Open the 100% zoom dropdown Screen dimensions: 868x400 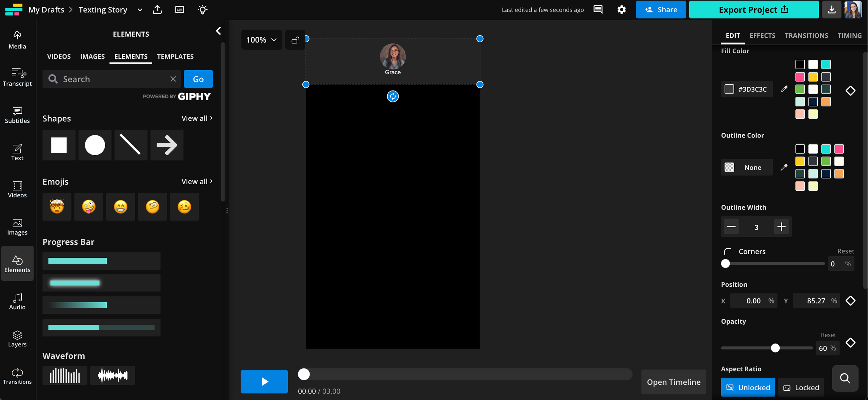261,40
